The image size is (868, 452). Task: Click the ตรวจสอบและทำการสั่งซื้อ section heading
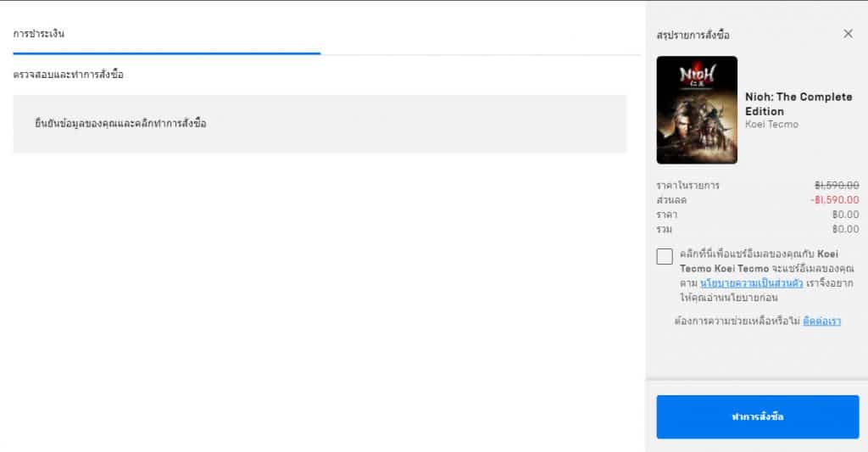coord(68,75)
